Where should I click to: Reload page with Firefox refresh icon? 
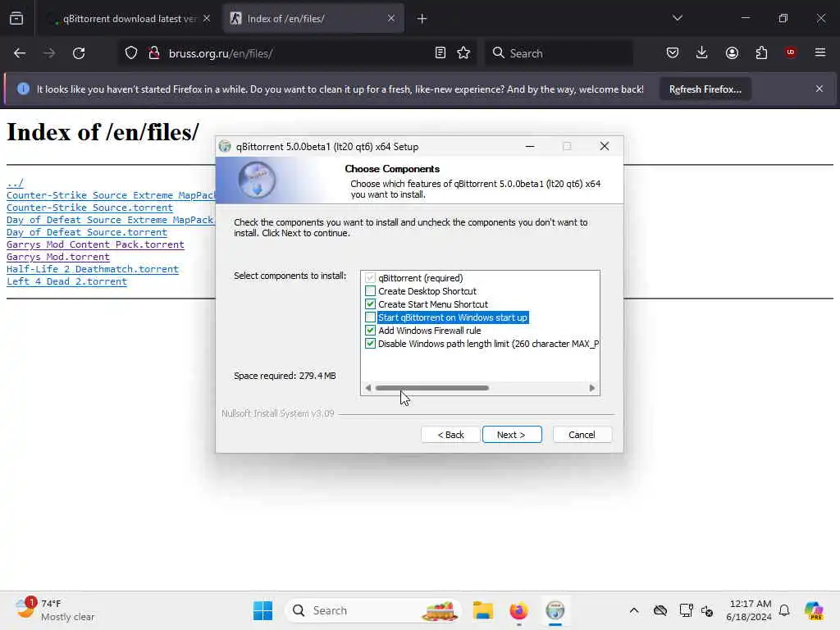(x=79, y=53)
